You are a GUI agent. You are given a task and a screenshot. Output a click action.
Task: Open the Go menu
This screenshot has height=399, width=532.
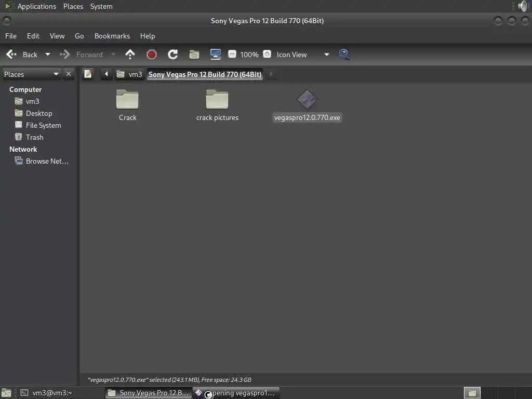[79, 36]
